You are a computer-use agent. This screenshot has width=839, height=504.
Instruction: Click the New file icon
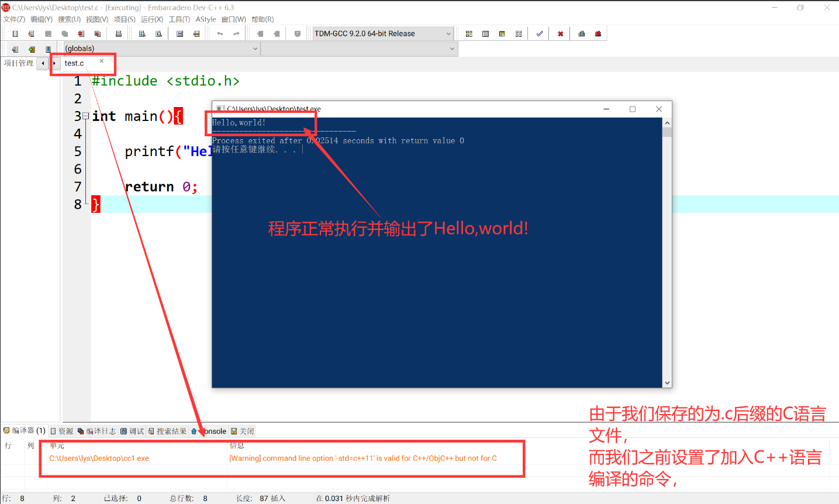tap(15, 33)
